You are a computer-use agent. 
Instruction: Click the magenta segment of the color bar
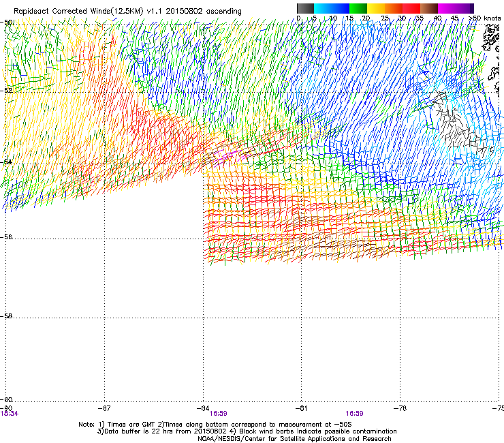447,8
